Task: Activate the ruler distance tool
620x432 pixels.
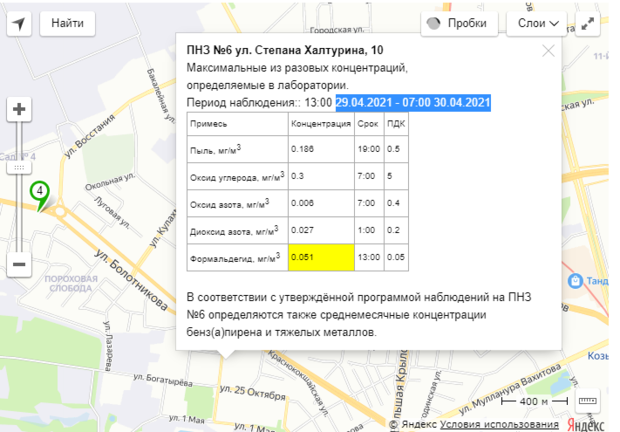Action: click(x=587, y=400)
